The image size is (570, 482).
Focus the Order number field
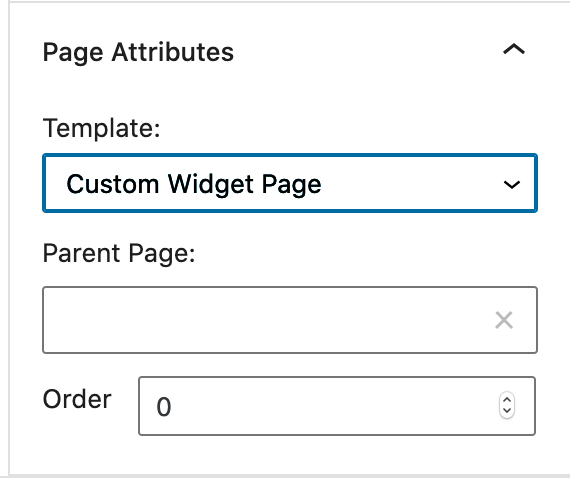tap(337, 406)
